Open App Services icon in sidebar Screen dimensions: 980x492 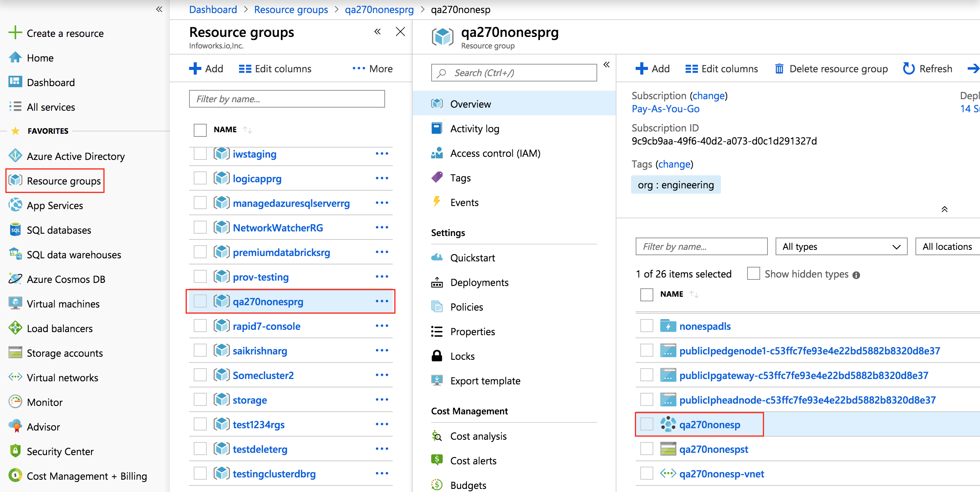coord(15,205)
